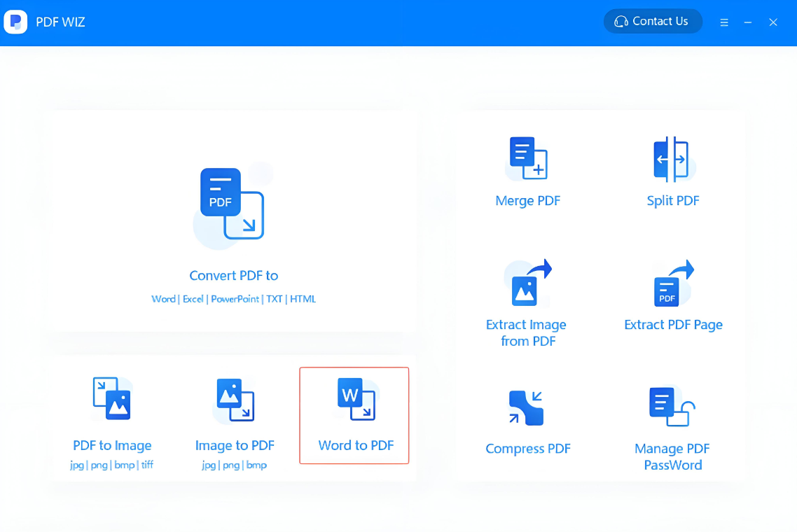Screen dimensions: 797x532
Task: Click the "Word | Excel | PowerPoint | TXT | HTML" line
Action: coord(234,300)
